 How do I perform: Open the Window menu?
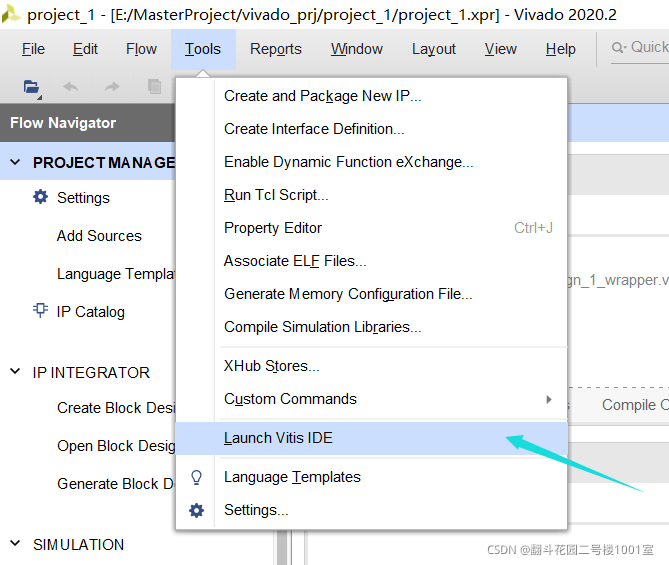357,49
